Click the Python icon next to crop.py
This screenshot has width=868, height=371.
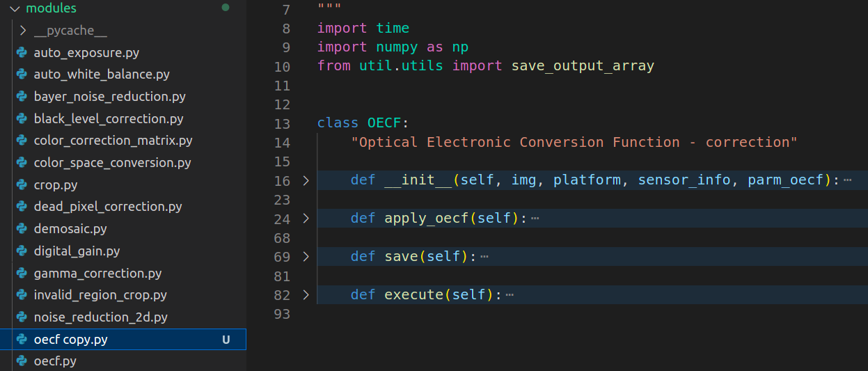click(22, 185)
